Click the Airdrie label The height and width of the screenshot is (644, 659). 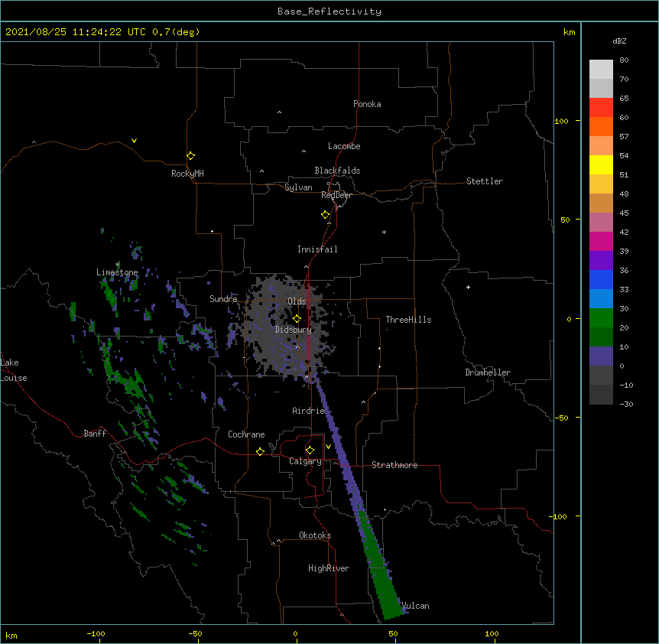point(309,411)
